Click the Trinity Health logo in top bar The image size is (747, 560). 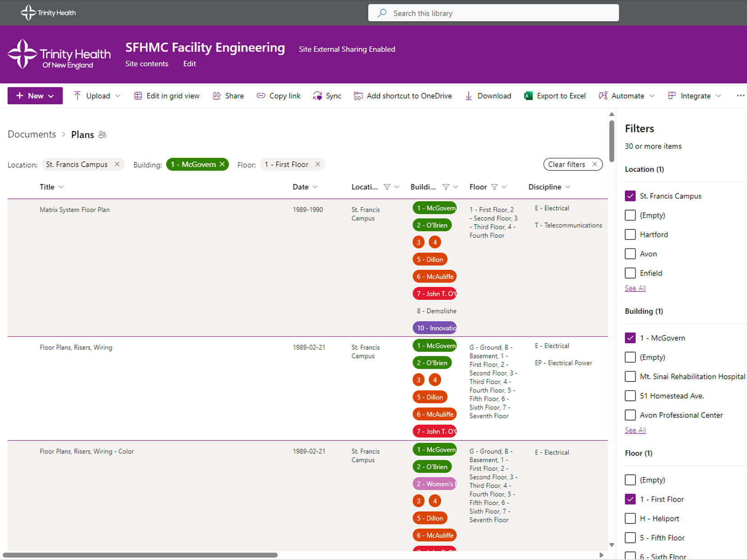coord(48,13)
